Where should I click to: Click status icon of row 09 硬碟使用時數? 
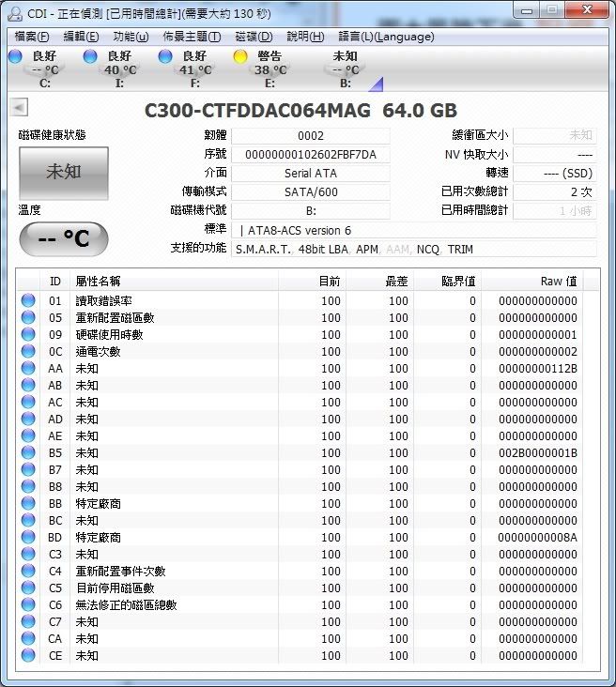[x=28, y=334]
